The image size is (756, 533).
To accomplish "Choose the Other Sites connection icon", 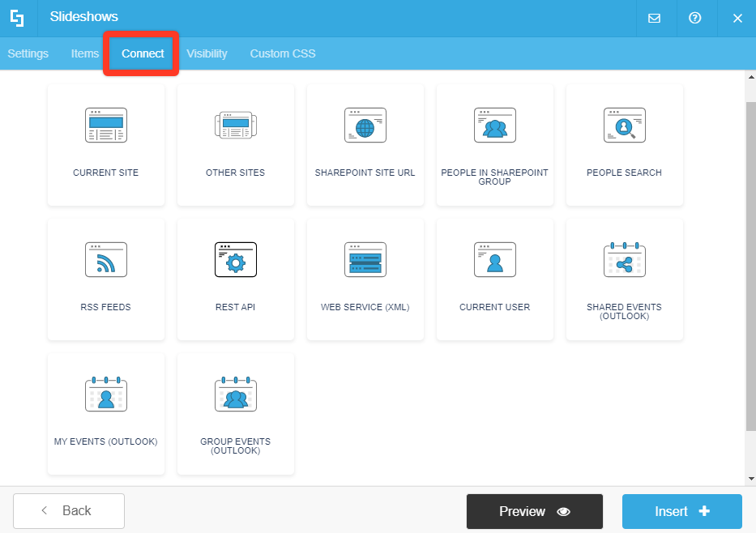I will tap(236, 126).
